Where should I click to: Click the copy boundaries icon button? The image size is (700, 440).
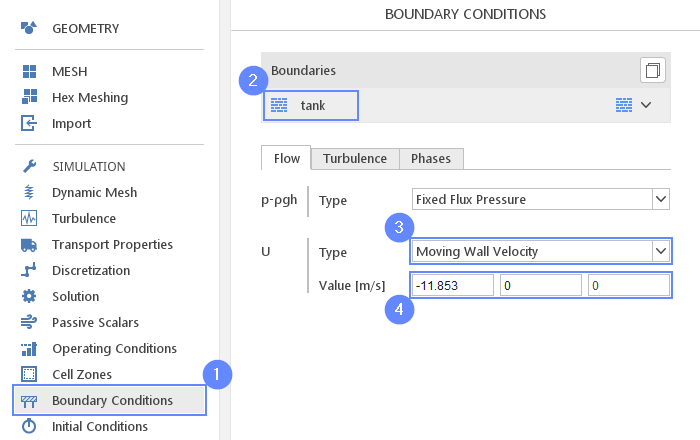point(653,70)
